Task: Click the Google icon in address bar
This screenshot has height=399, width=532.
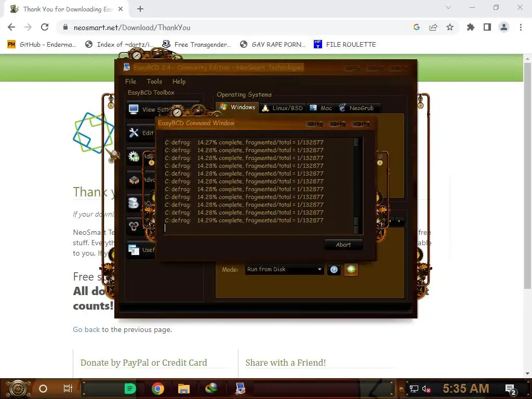Action: [x=417, y=27]
